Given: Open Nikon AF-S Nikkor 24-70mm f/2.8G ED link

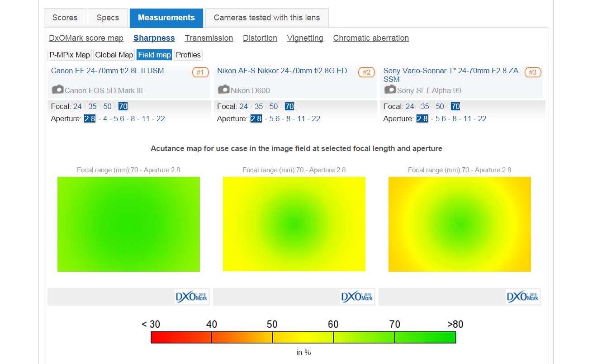Looking at the screenshot, I should pyautogui.click(x=282, y=71).
